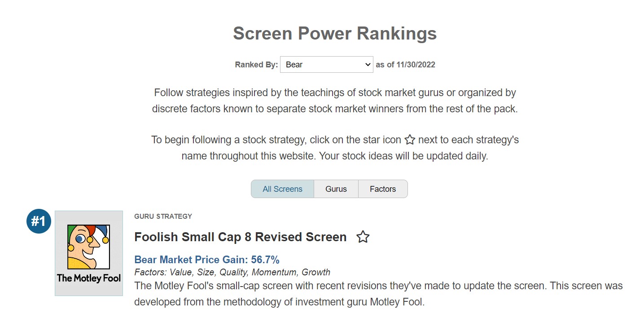Screen dimensions: 644x318
Task: Click the star icon in the instructions paragraph
Action: coord(410,140)
